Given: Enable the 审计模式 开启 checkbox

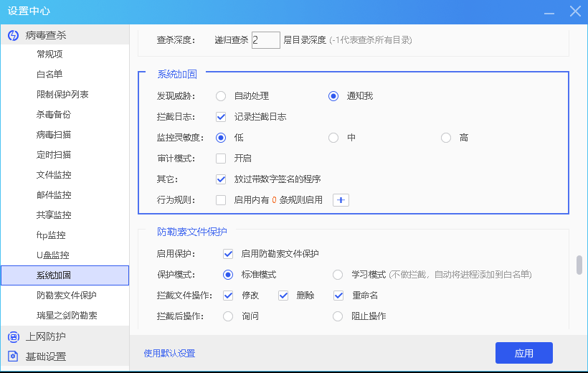Looking at the screenshot, I should [221, 159].
